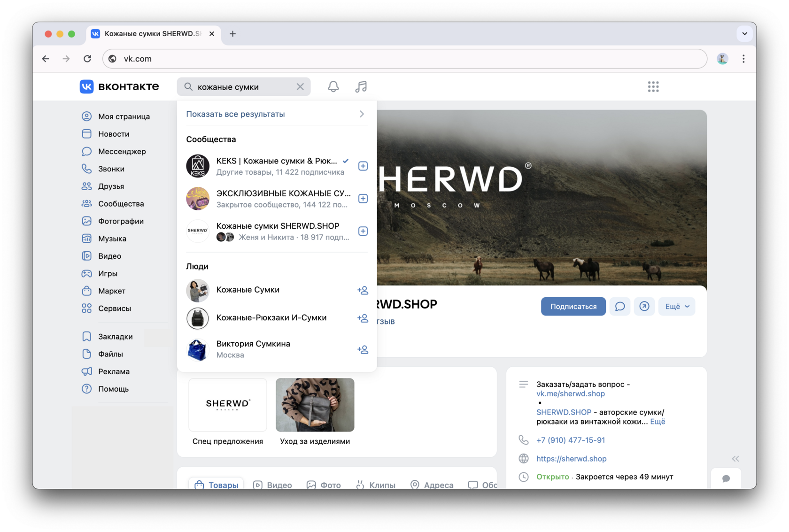Open chat bubble at bottom right

(726, 478)
